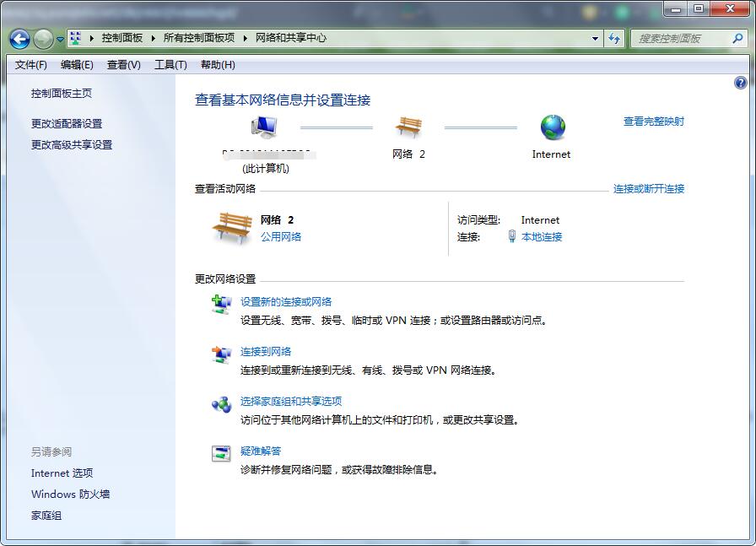Click the 搜索控制面板 search box

pyautogui.click(x=680, y=38)
